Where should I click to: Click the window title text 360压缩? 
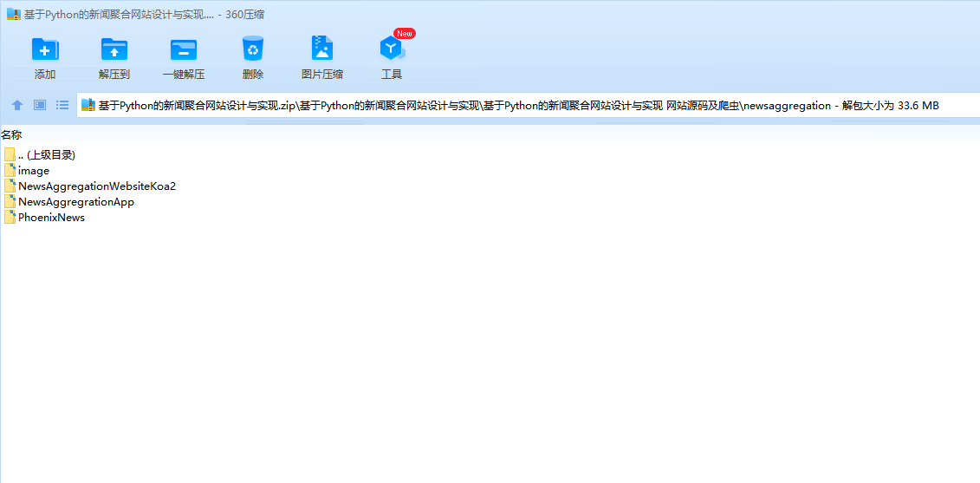[245, 15]
